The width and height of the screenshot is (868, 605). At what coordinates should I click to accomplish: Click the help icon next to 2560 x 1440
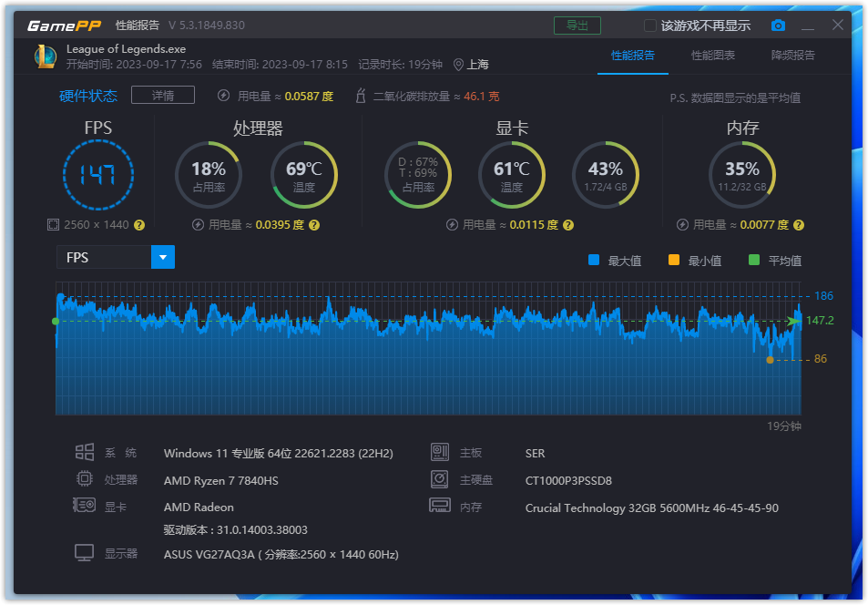point(139,225)
